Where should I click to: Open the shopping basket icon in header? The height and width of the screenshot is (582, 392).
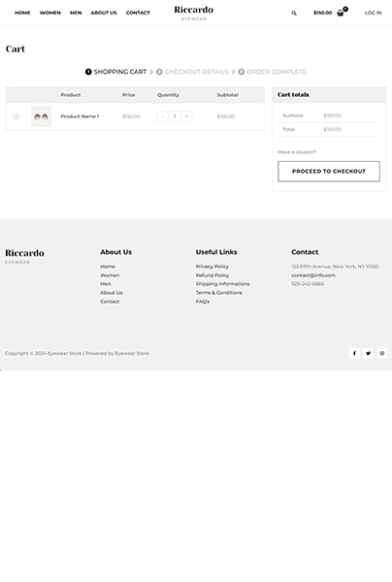[x=340, y=13]
